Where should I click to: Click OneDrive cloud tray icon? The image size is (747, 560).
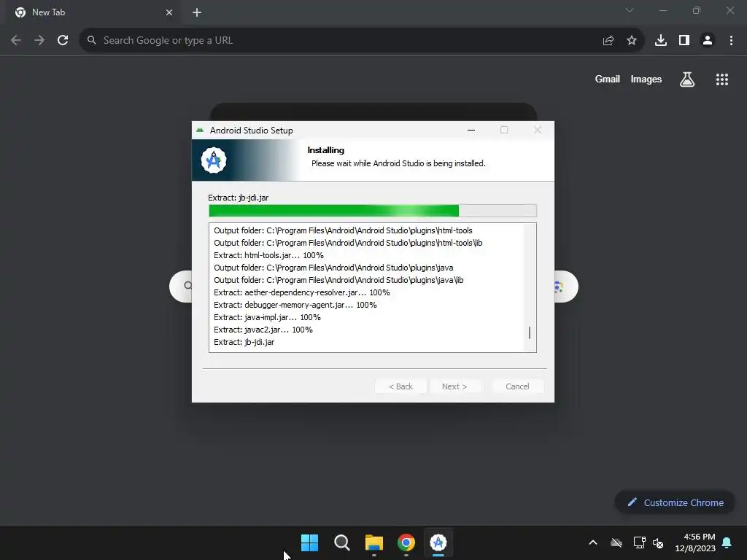tap(616, 542)
